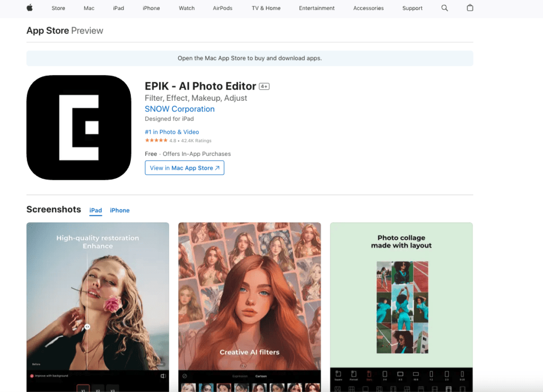Open the High-quality restoration Enhance screenshot
543x392 pixels.
point(98,307)
